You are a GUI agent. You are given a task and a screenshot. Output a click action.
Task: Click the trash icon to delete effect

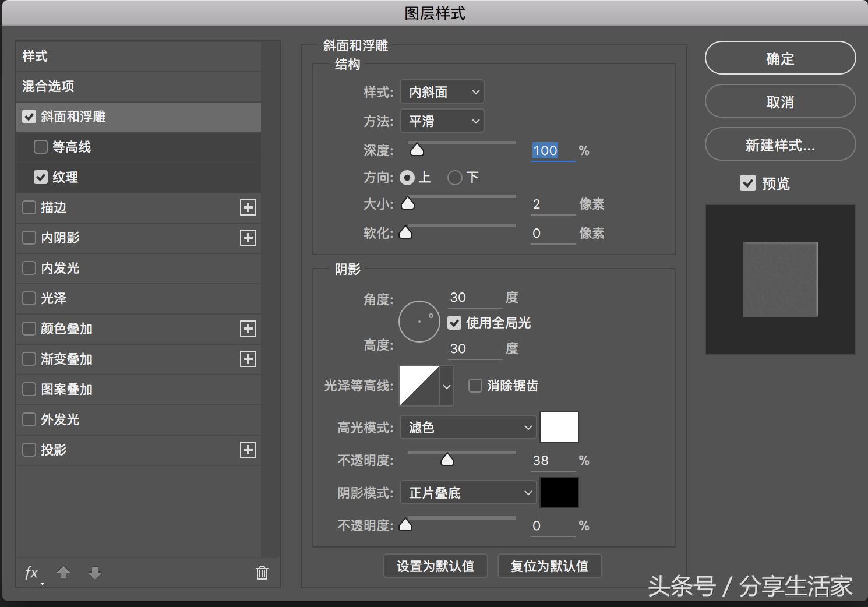(262, 573)
